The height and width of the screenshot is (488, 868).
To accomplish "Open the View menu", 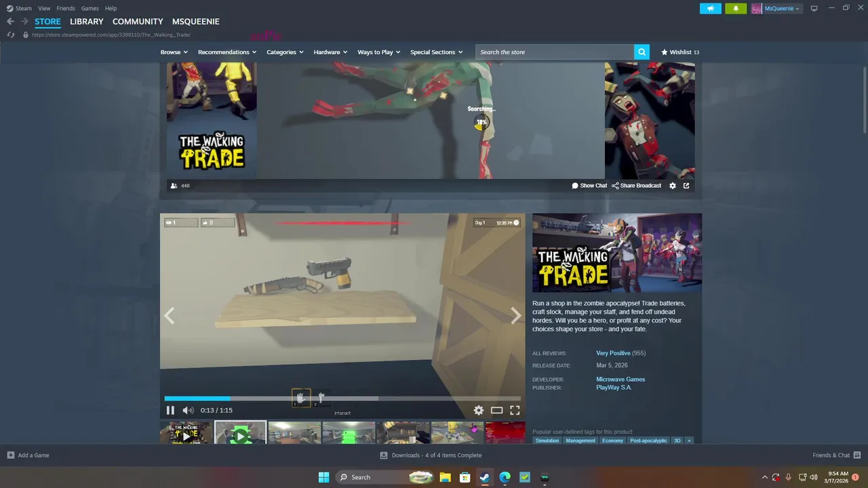I will [44, 8].
